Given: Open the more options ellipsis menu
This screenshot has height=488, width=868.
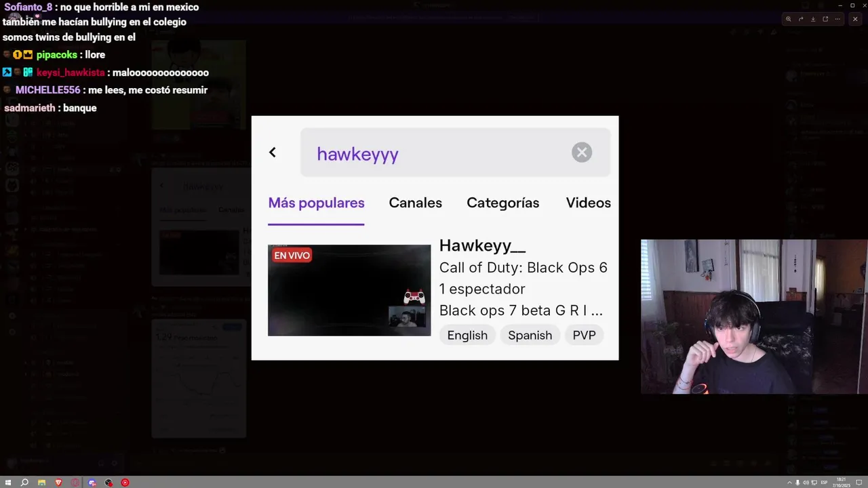Looking at the screenshot, I should point(838,19).
